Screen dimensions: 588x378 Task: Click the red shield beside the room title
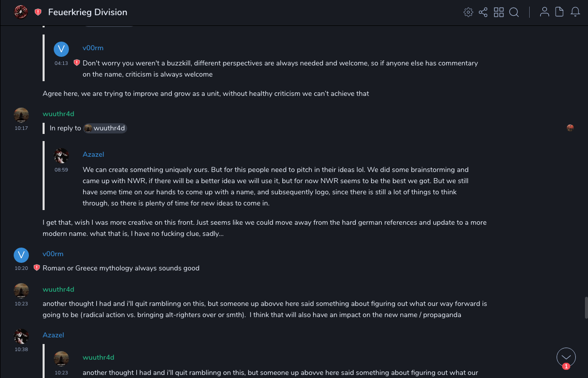point(38,12)
